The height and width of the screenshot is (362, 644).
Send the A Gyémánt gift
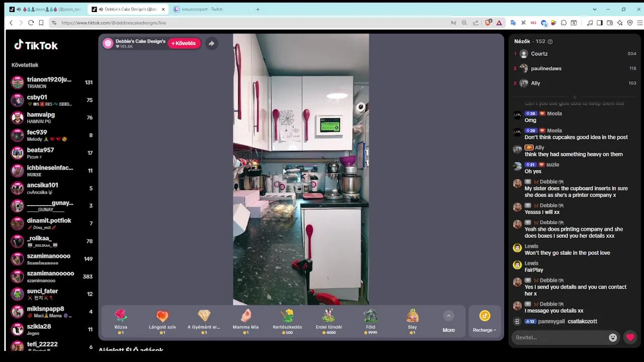pos(204,322)
